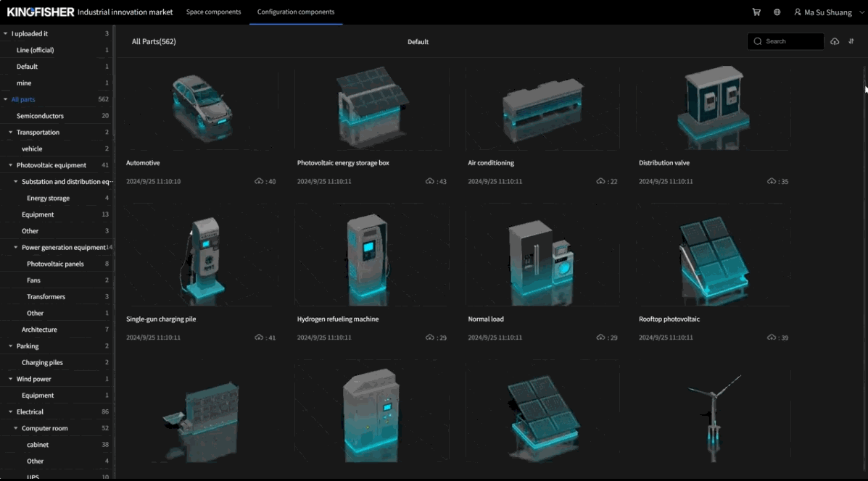Open Photovoltaic energy storage box thumbnail
This screenshot has width=868, height=481.
point(372,107)
